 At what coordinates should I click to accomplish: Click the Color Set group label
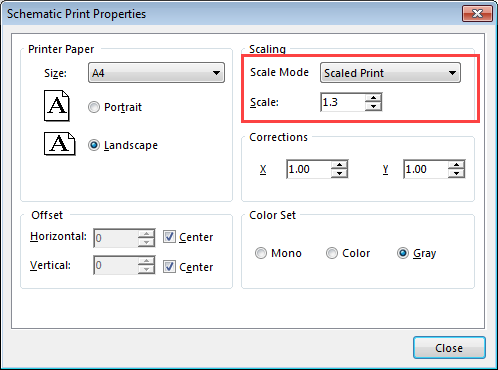pos(272,215)
